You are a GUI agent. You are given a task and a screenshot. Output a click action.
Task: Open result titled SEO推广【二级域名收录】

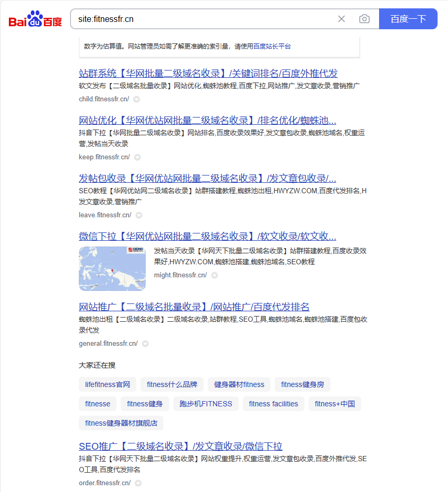point(180,446)
